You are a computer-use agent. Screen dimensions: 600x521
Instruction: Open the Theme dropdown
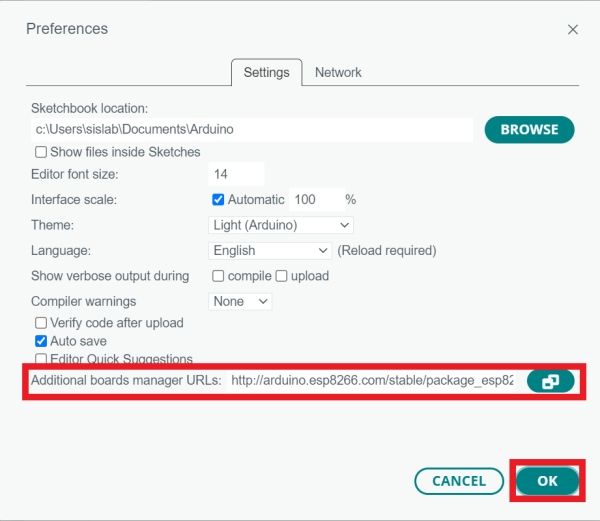click(x=281, y=225)
